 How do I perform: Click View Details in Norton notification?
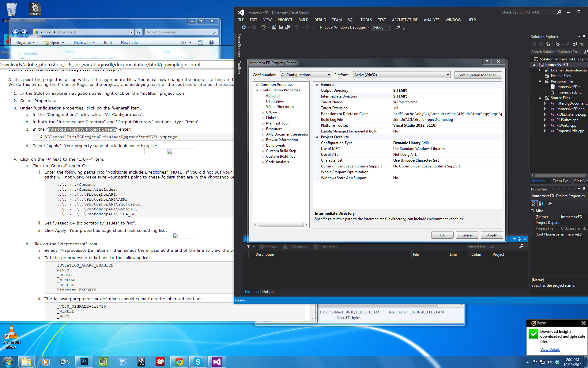click(x=550, y=350)
